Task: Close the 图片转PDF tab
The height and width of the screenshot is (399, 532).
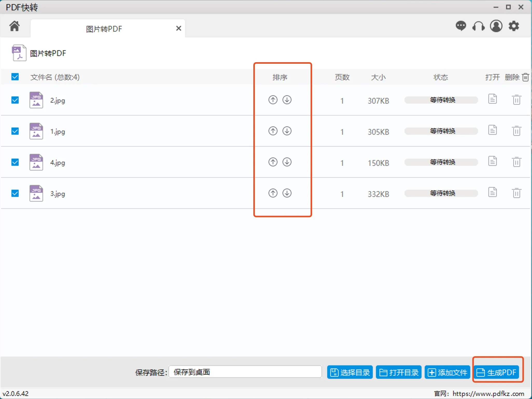Action: coord(178,28)
